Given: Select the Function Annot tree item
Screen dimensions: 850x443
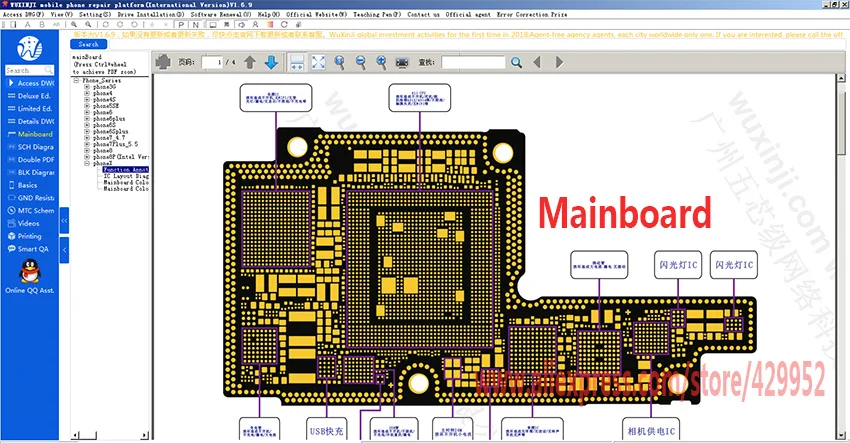Looking at the screenshot, I should 126,170.
